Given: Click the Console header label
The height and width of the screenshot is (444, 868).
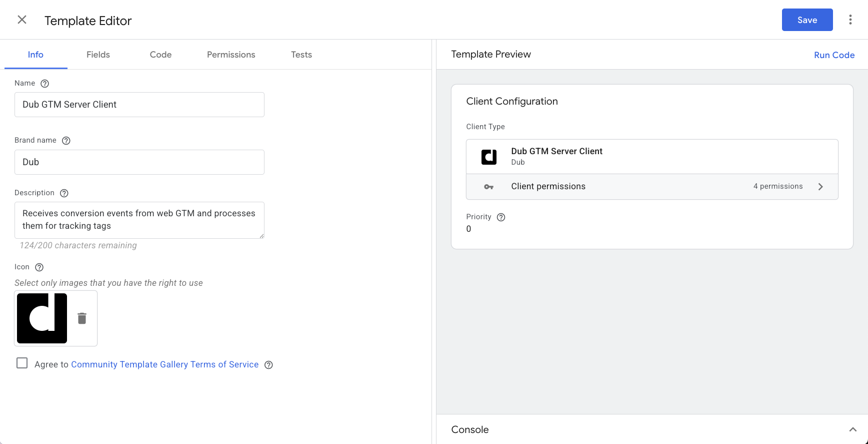Looking at the screenshot, I should pos(469,429).
